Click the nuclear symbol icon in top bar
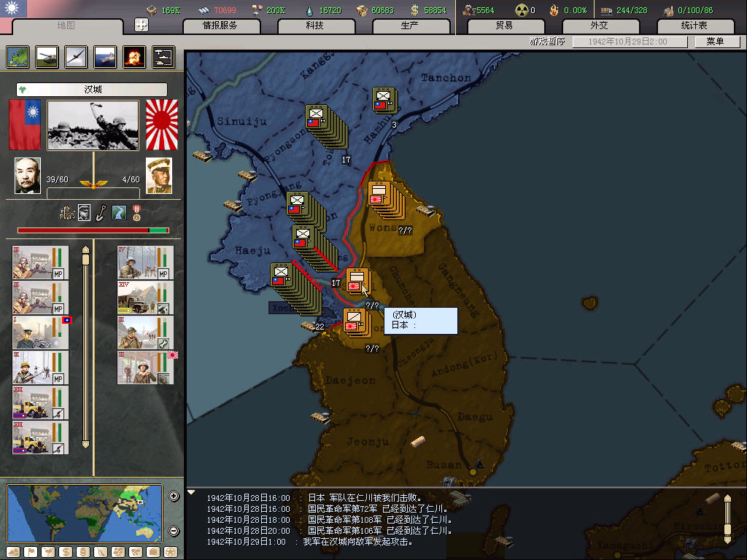 tap(522, 10)
